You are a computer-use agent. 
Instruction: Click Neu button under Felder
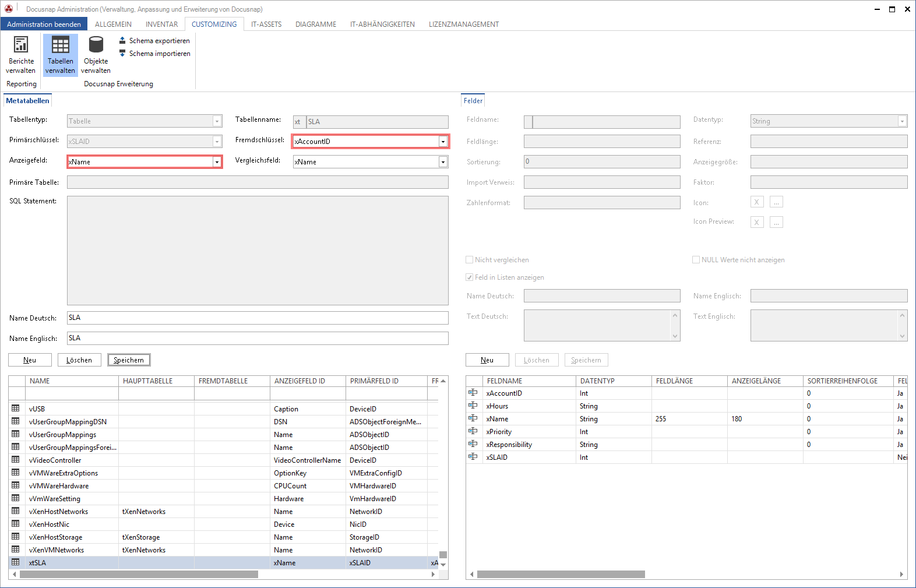coord(487,360)
